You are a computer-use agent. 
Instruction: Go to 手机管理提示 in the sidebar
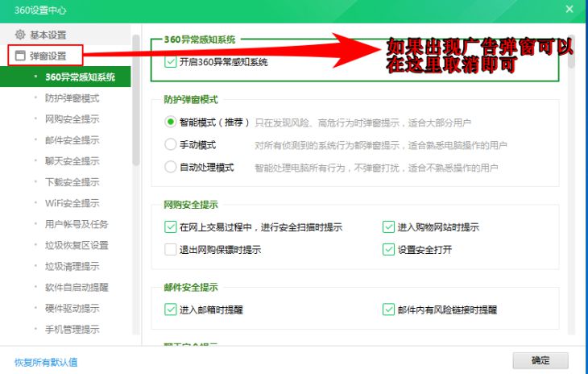[72, 330]
